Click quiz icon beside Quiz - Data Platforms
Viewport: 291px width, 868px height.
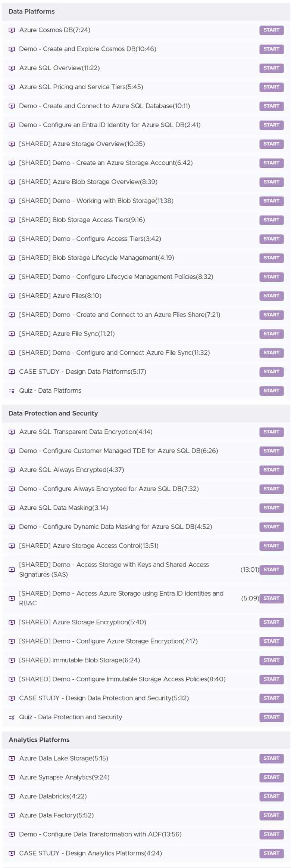click(x=12, y=391)
